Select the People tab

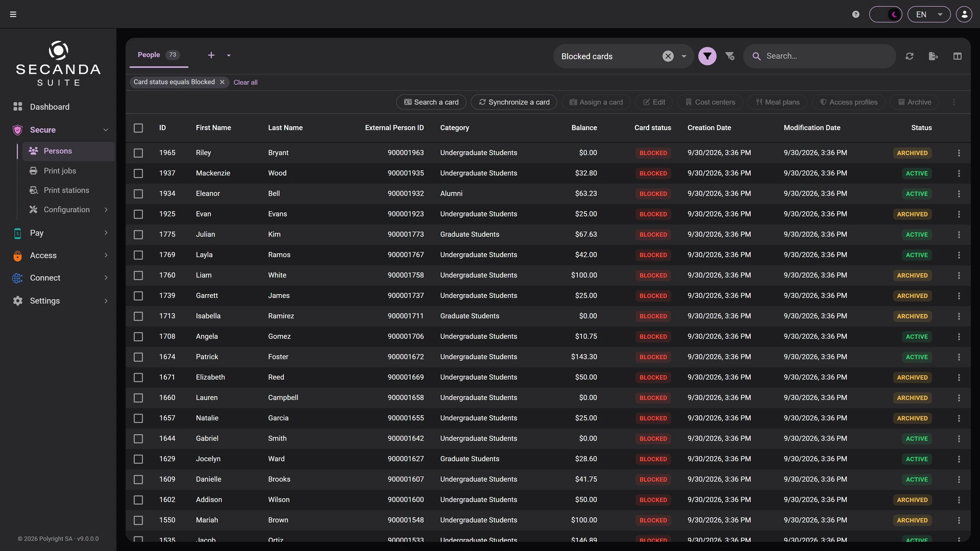[159, 55]
